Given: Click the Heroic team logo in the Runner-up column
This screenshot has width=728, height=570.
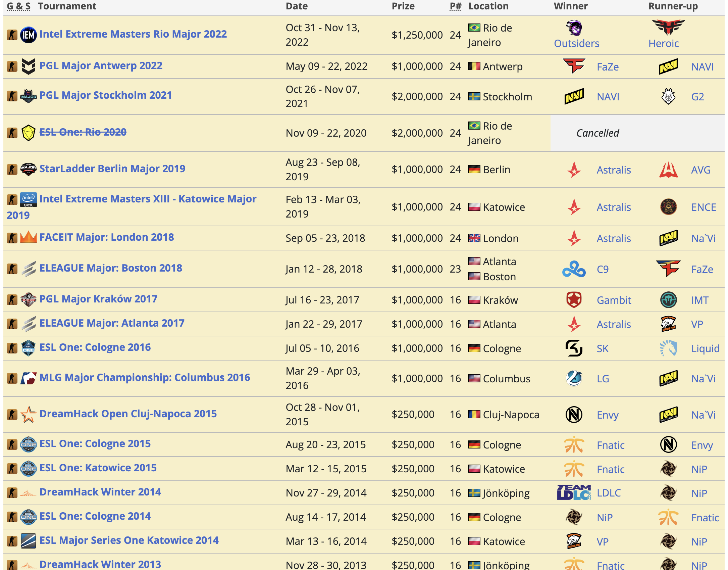Looking at the screenshot, I should (x=668, y=27).
